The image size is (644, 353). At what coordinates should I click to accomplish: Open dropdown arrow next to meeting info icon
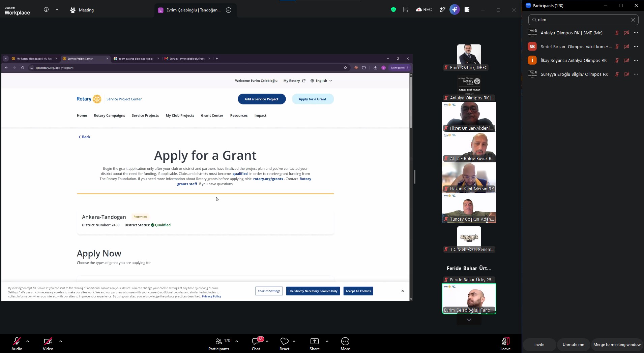pos(57,10)
